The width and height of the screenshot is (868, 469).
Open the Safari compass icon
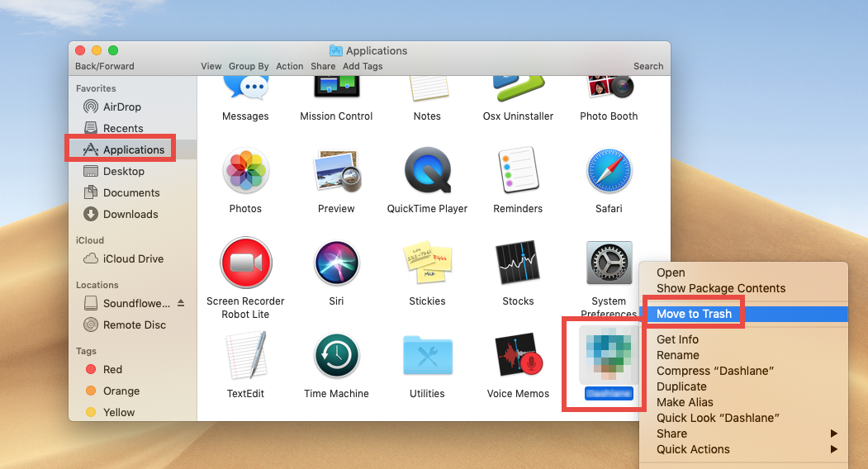(609, 172)
